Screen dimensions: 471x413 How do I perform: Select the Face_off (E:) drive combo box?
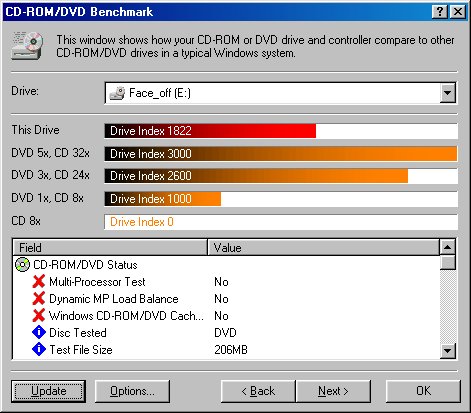281,93
